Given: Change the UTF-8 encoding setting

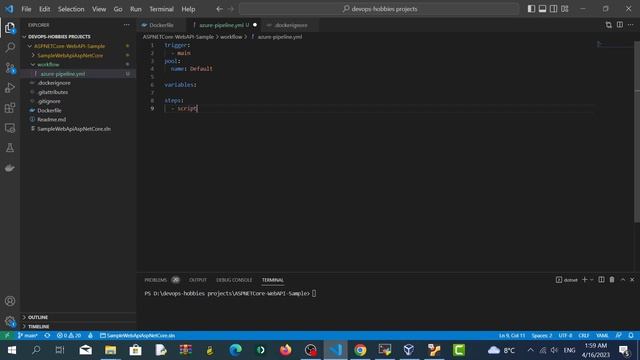Looking at the screenshot, I should tap(565, 336).
